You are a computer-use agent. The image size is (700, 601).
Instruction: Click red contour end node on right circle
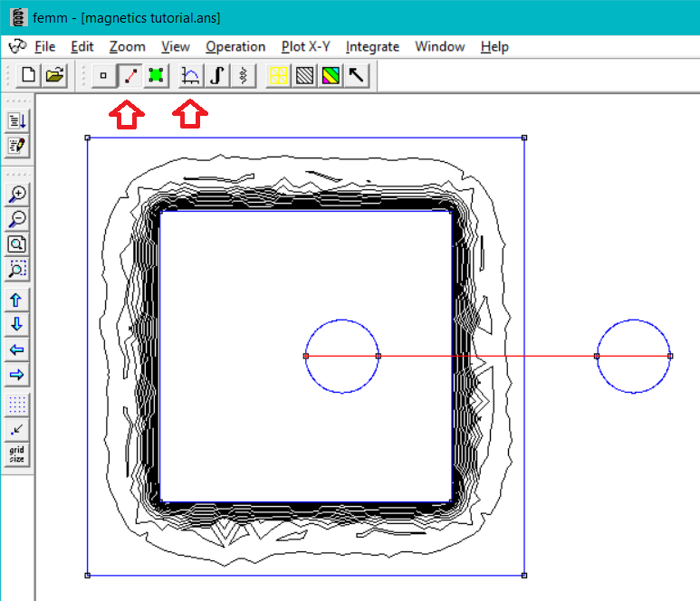pos(670,356)
